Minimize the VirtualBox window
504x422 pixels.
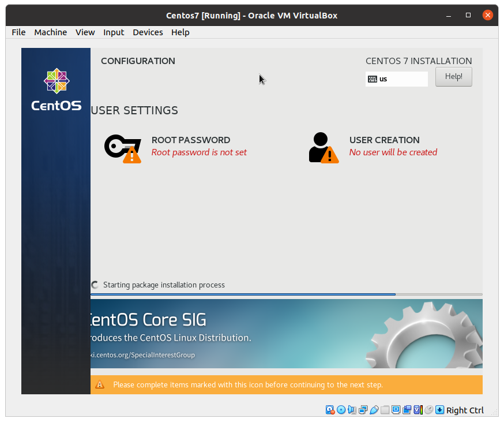point(449,15)
